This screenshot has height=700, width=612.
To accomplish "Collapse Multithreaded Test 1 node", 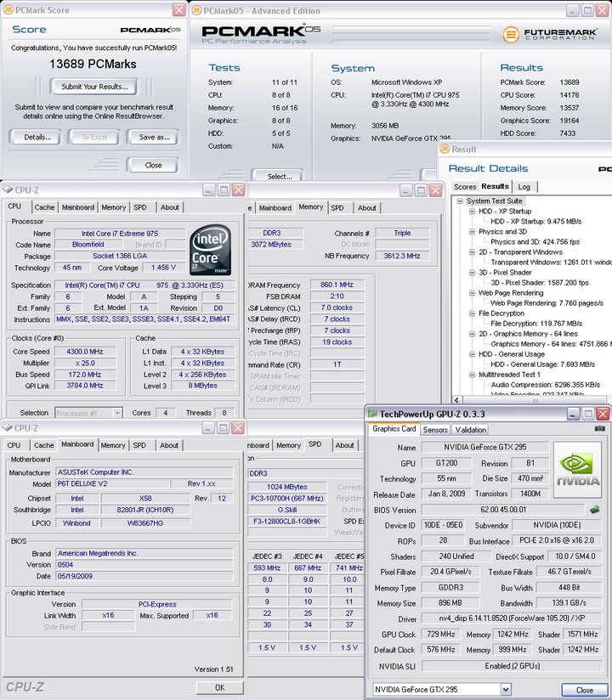I will (x=472, y=375).
